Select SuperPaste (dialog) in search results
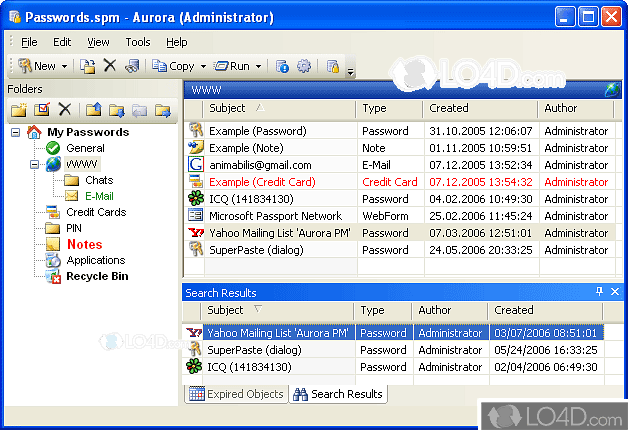 point(394,350)
